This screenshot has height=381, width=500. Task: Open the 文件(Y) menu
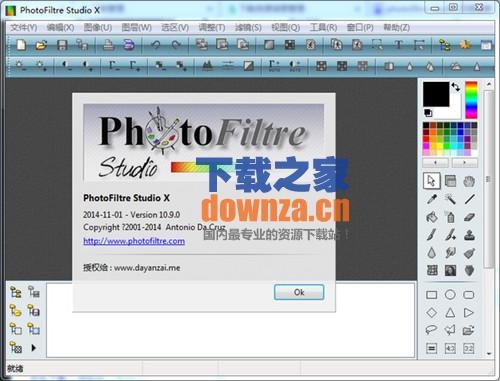(x=23, y=28)
